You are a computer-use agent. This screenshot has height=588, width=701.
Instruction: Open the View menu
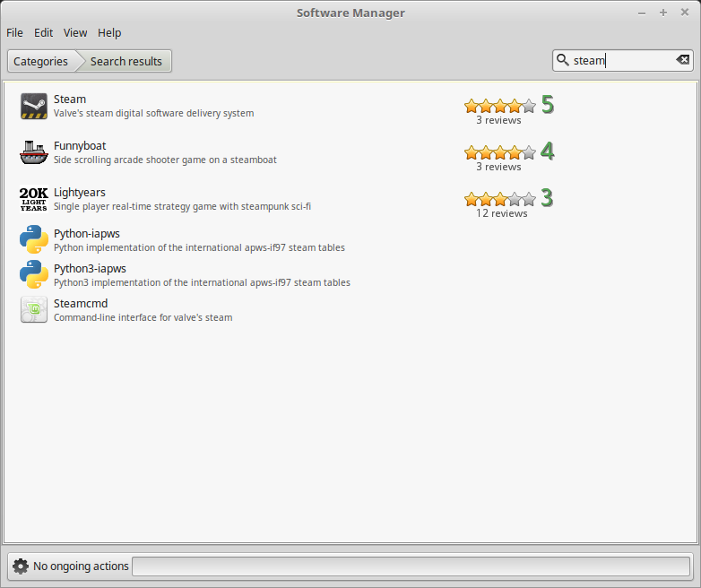75,32
